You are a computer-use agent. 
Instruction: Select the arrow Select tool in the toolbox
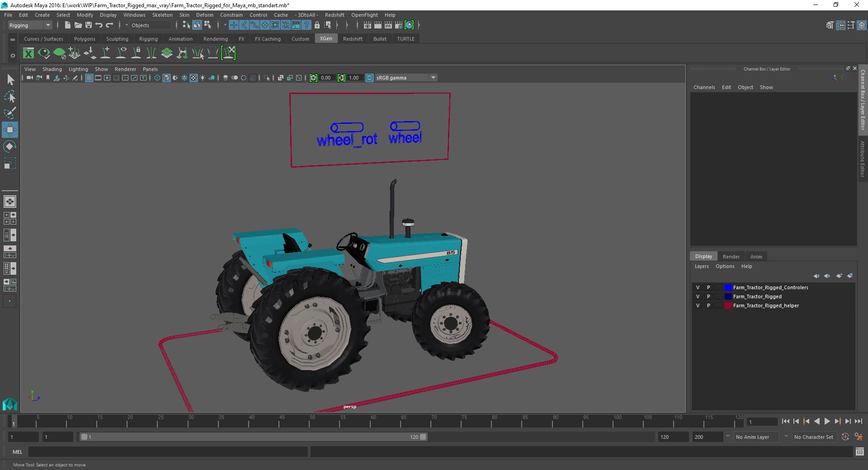click(10, 80)
